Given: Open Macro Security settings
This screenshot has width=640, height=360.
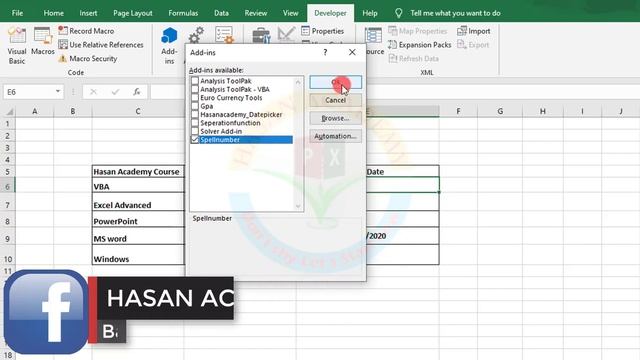Looking at the screenshot, I should (88, 59).
